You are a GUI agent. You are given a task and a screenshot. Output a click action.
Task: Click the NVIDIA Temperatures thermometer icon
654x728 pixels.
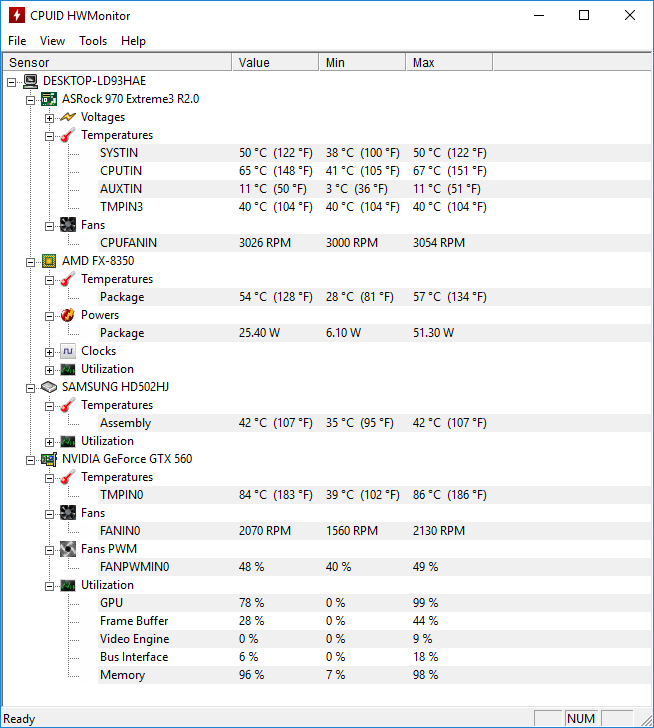pyautogui.click(x=68, y=477)
